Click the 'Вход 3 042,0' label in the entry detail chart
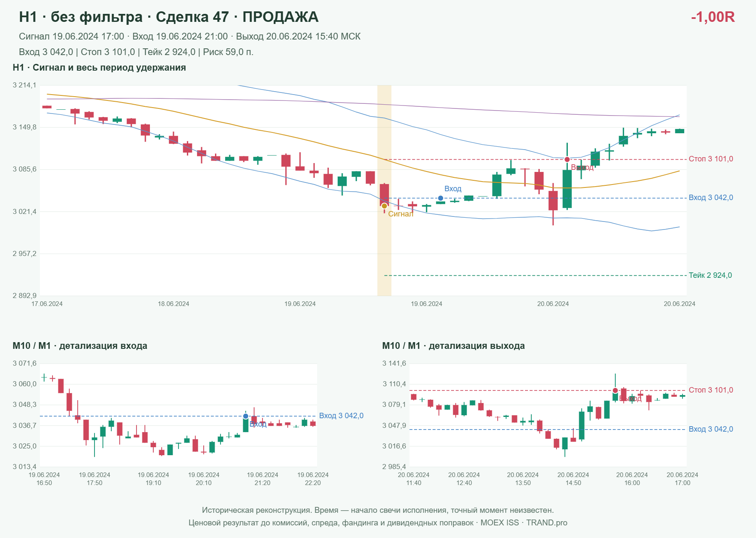The height and width of the screenshot is (538, 756). coord(341,416)
